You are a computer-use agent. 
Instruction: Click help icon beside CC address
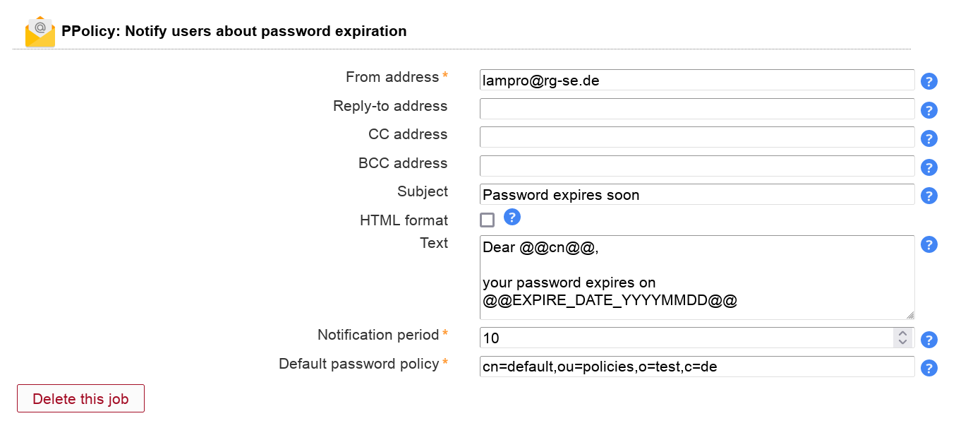point(929,138)
